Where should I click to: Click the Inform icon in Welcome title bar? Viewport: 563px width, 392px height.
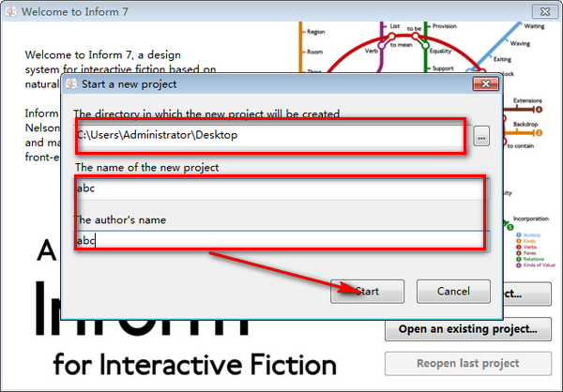coord(11,11)
